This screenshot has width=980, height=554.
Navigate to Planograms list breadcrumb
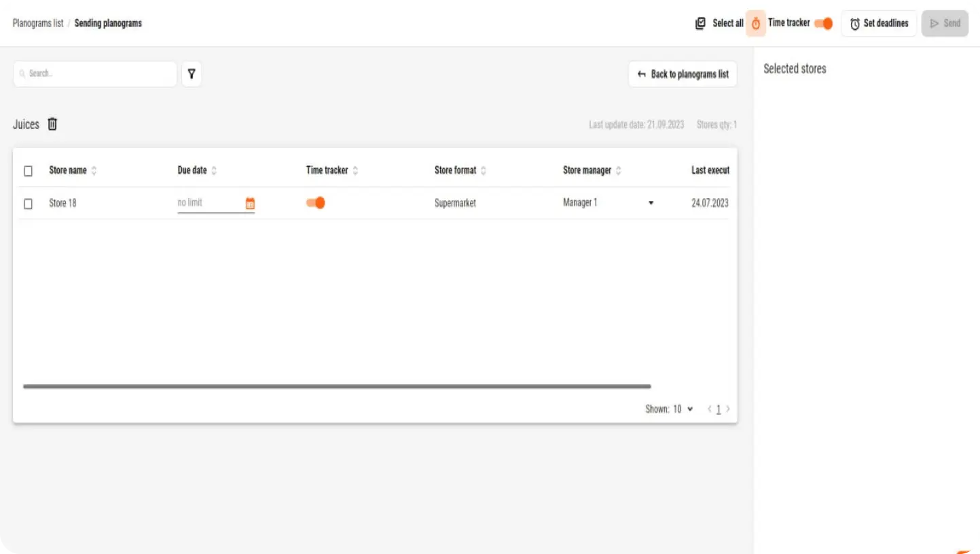tap(38, 23)
